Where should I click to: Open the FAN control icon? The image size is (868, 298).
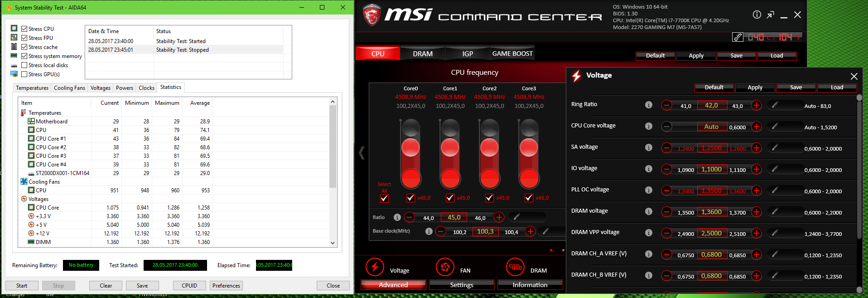click(x=445, y=267)
